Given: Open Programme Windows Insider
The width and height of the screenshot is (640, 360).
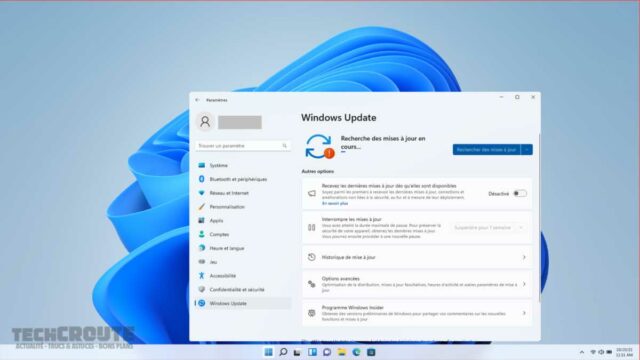Looking at the screenshot, I should click(417, 313).
